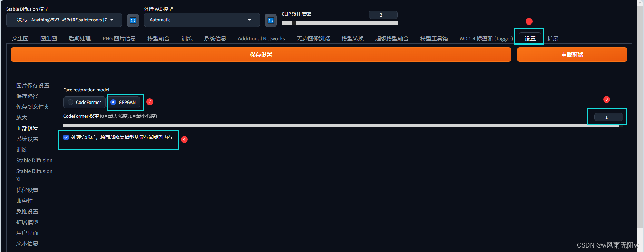
Task: Open 优化设置 settings section
Action: click(x=27, y=190)
